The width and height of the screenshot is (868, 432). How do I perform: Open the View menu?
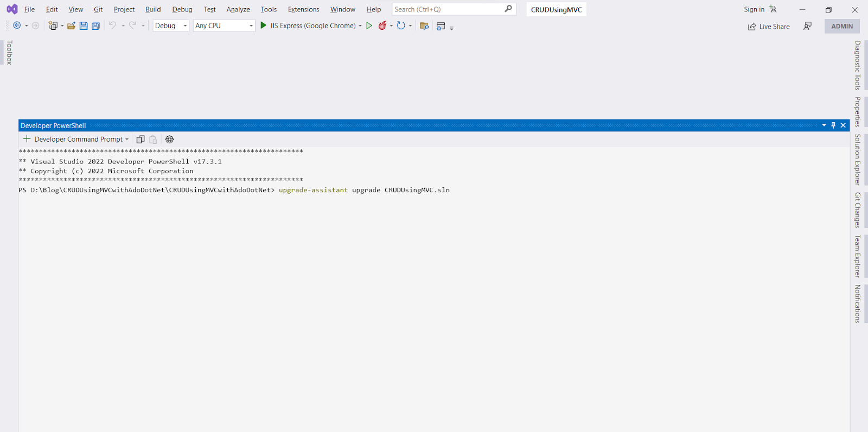[76, 9]
